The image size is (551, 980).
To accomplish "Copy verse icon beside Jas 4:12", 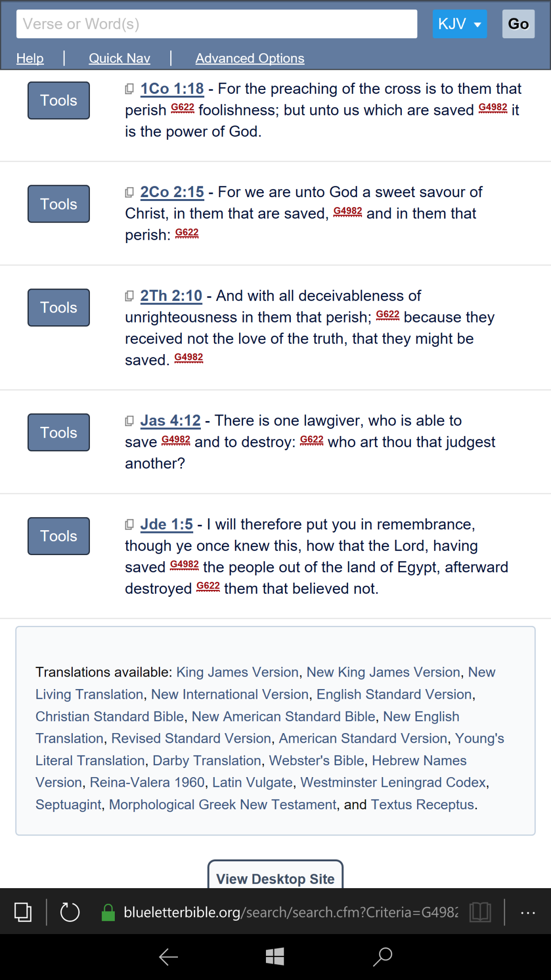I will [129, 421].
